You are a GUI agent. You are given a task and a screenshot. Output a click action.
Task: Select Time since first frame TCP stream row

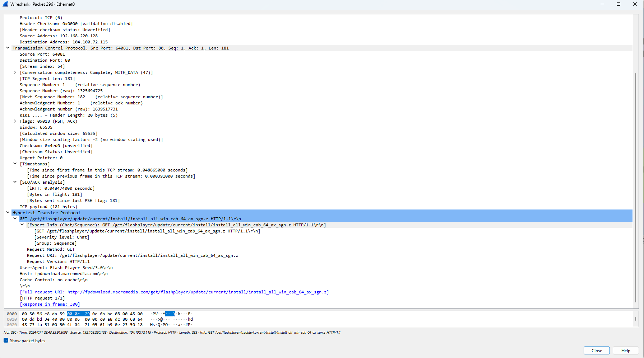point(107,170)
